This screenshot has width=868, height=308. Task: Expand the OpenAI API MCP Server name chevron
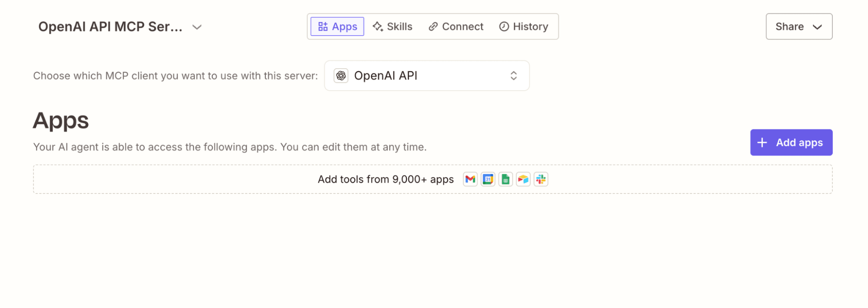(x=197, y=27)
